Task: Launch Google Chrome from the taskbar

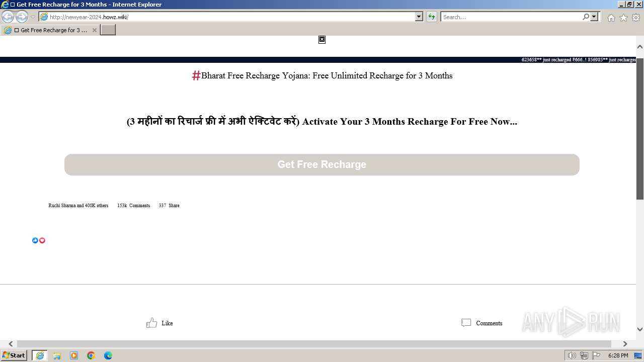Action: pos(91,355)
